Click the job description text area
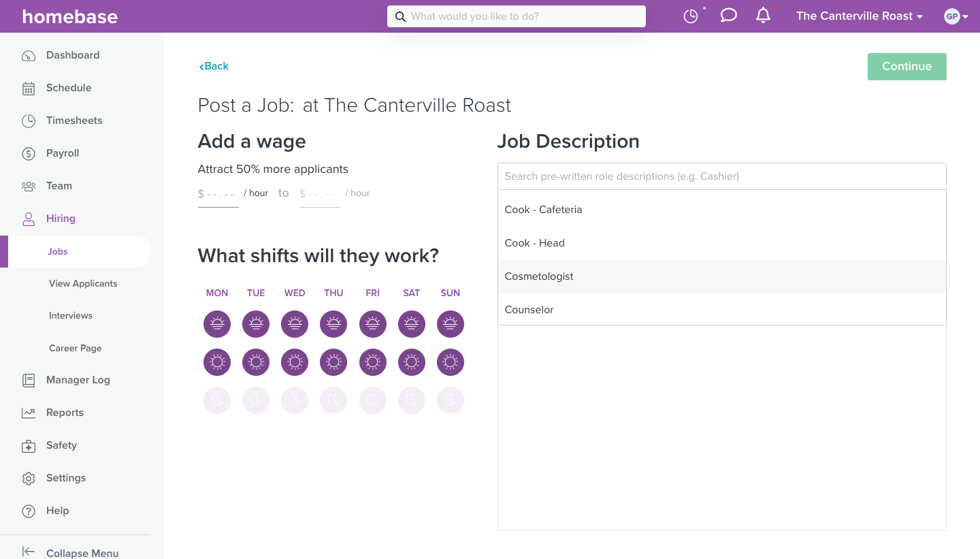Image resolution: width=980 pixels, height=559 pixels. (721, 428)
